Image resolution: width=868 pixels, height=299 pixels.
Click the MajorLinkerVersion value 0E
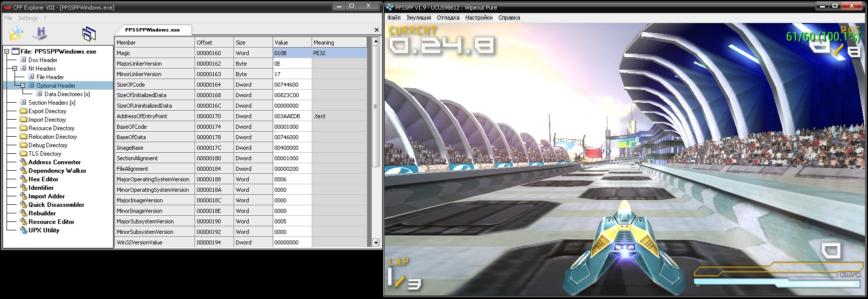point(292,64)
